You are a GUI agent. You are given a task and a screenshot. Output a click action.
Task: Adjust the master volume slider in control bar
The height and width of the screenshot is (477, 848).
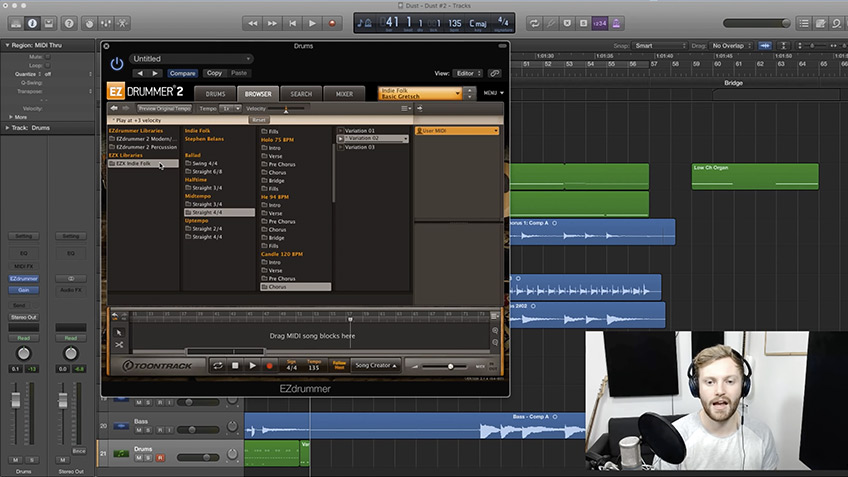coord(757,23)
